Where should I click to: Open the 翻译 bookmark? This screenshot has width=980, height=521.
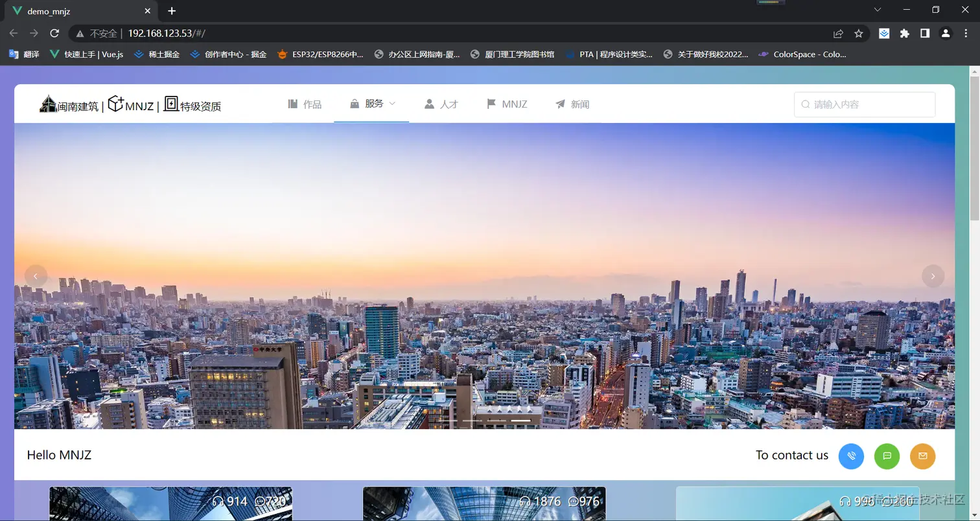tap(24, 54)
